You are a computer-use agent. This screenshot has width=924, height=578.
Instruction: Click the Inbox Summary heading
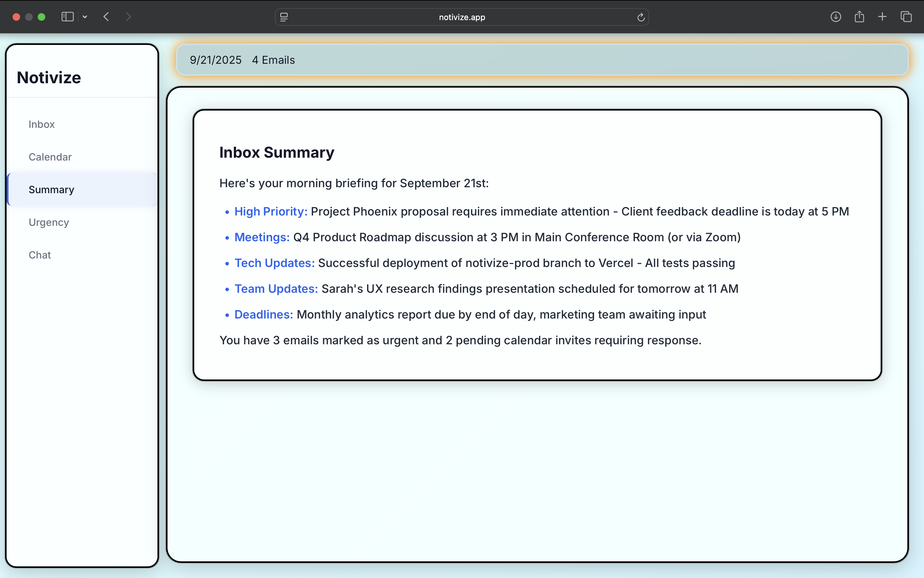click(277, 153)
